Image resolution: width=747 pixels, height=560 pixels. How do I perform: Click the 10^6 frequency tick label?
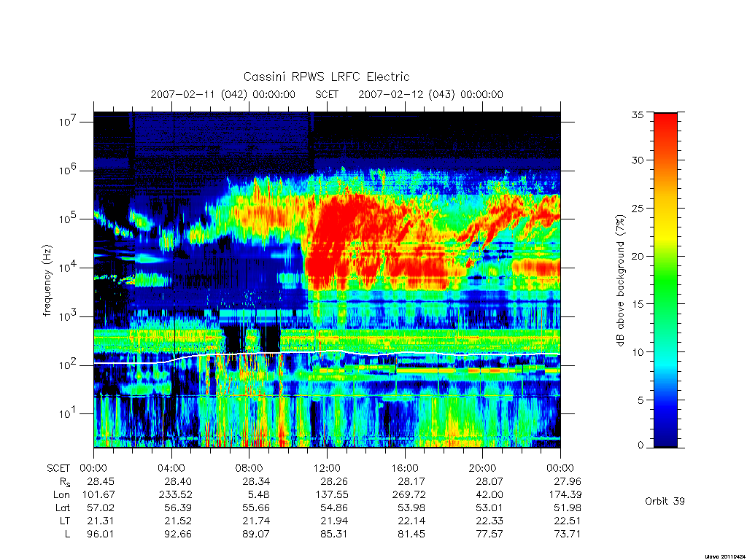67,170
